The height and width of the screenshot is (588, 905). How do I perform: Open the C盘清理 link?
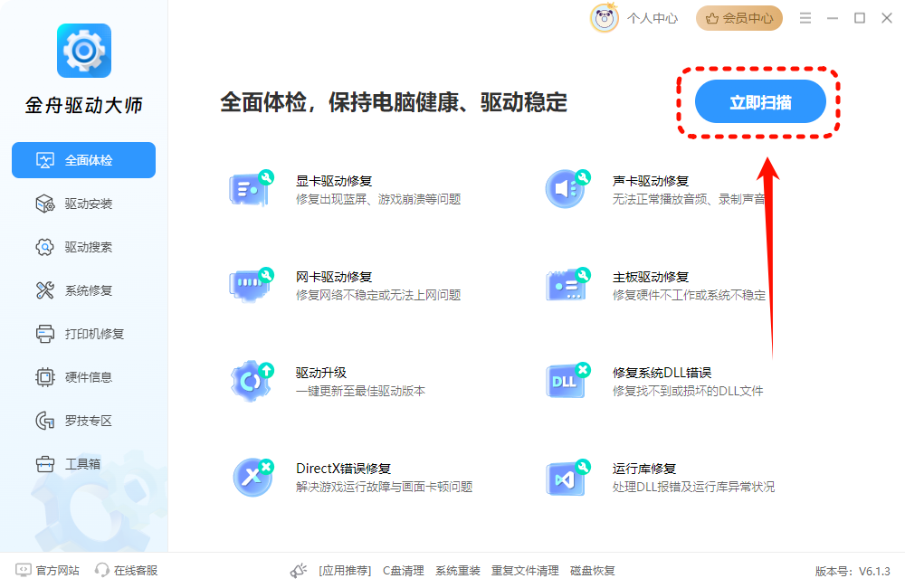[x=404, y=571]
